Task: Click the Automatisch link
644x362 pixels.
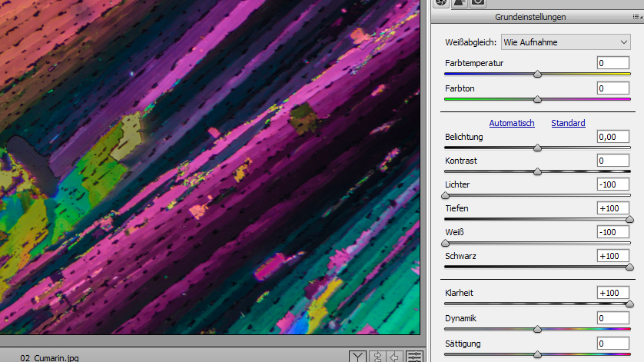Action: tap(511, 123)
